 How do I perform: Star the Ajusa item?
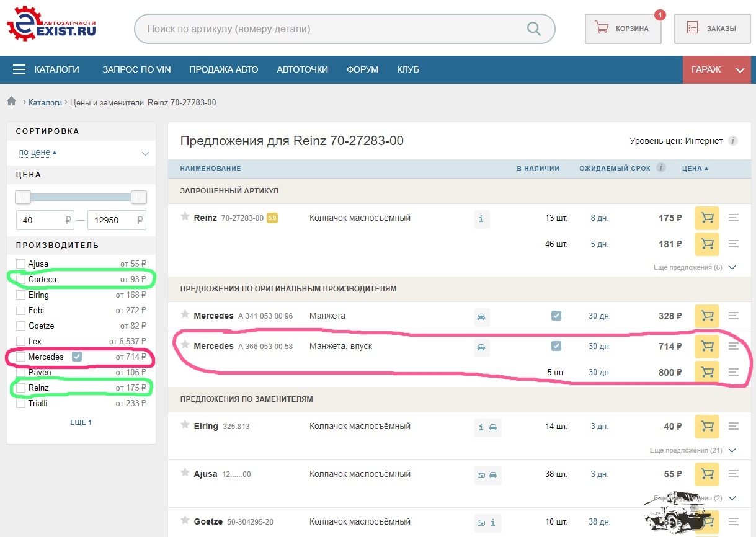click(185, 473)
